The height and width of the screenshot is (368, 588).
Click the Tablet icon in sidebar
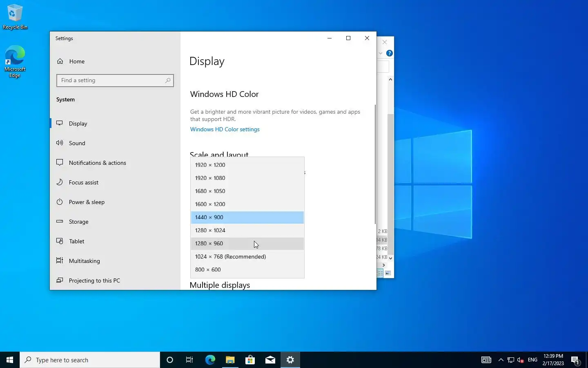(60, 241)
